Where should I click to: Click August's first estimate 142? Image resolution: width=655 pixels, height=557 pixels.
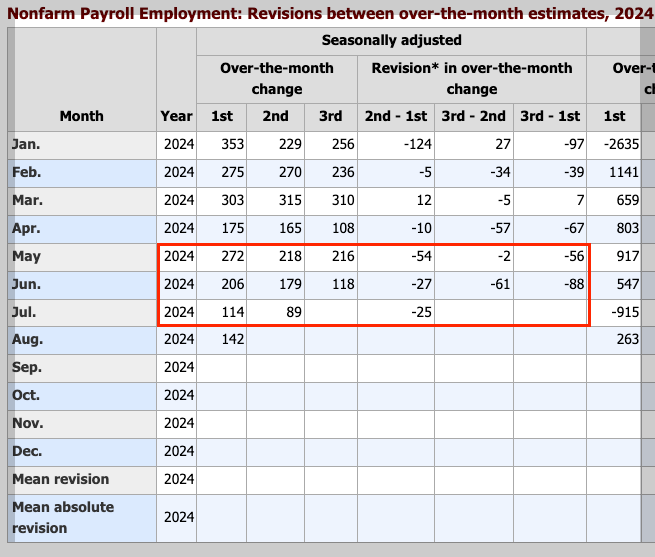(x=233, y=339)
